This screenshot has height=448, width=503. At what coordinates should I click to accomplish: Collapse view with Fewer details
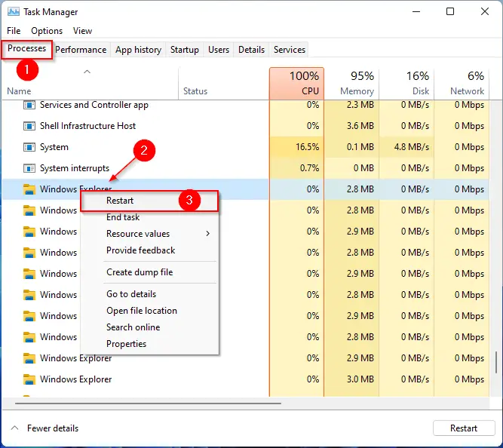pyautogui.click(x=45, y=428)
